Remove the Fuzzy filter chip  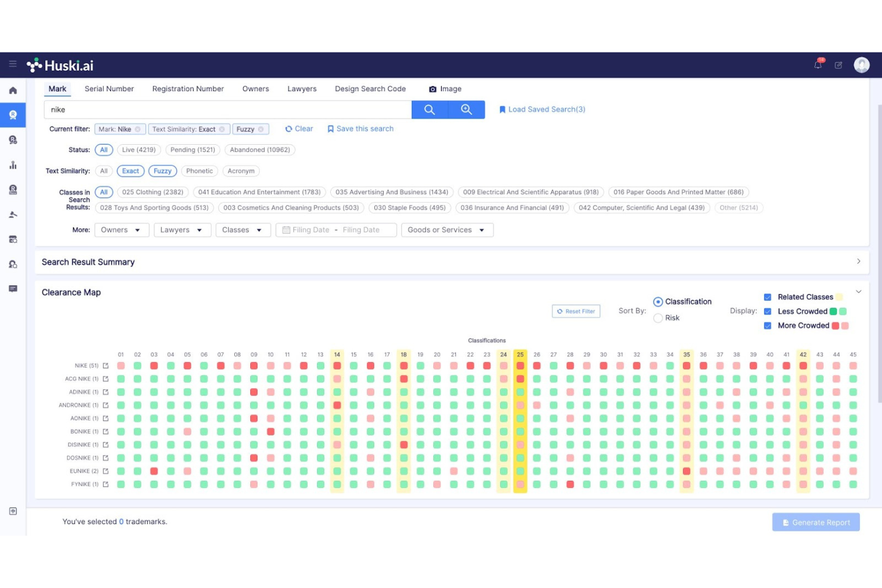261,129
